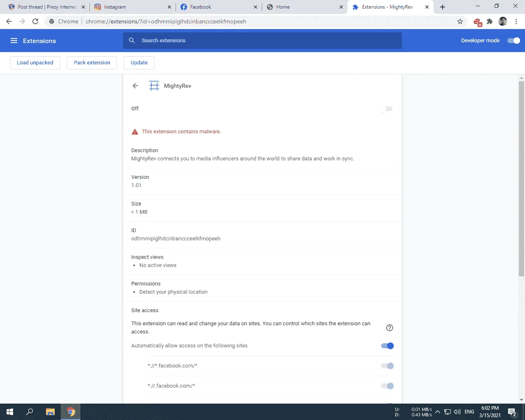
Task: Open the taskbar clock showing 6:02 PM
Action: 490,412
